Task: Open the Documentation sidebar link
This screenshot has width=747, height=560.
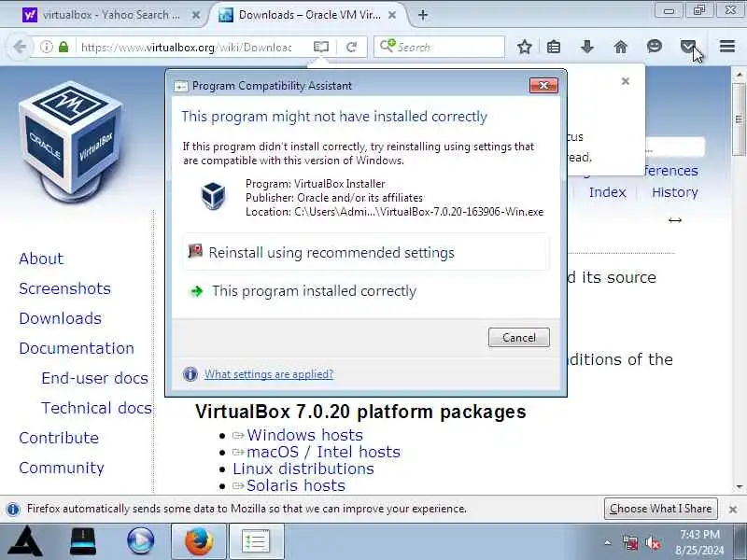Action: click(77, 348)
